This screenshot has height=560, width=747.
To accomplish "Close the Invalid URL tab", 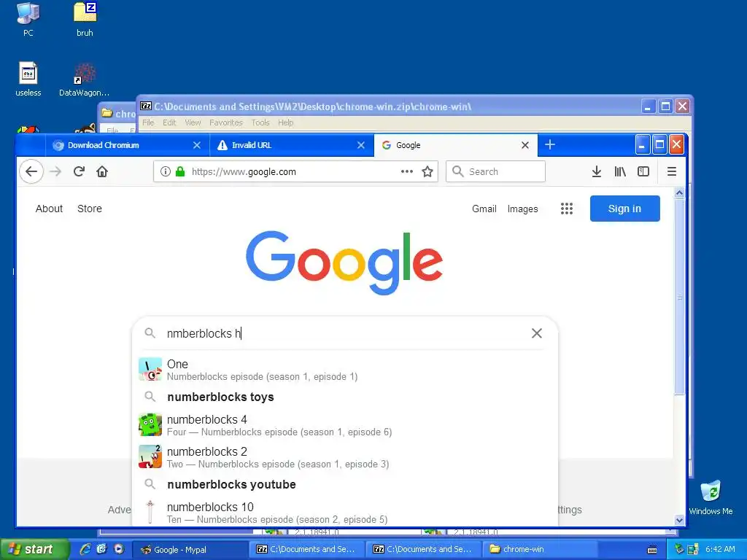I will [x=361, y=145].
